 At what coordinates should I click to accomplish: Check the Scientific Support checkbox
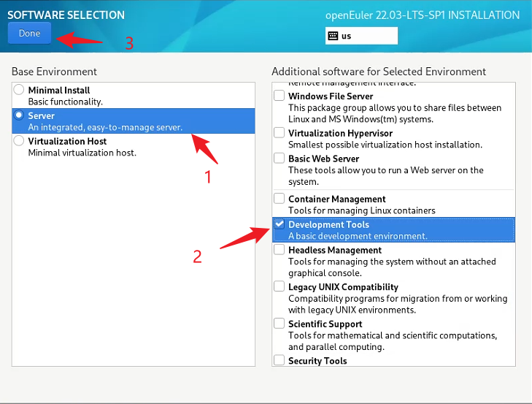point(279,323)
